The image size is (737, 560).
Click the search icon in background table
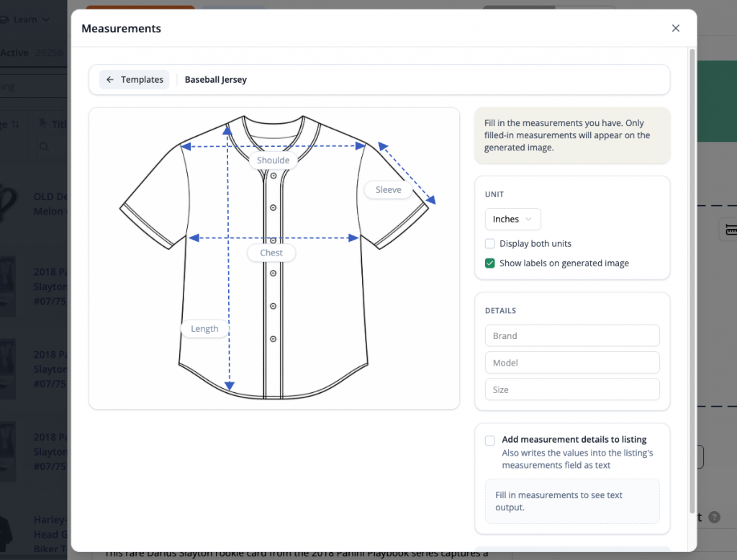point(44,147)
